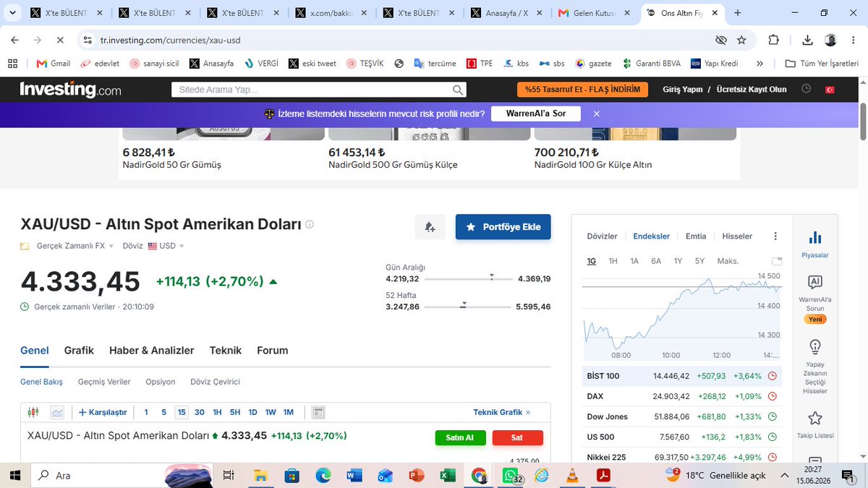This screenshot has width=868, height=488.
Task: Click the clock icon in Investing header
Action: (x=807, y=89)
